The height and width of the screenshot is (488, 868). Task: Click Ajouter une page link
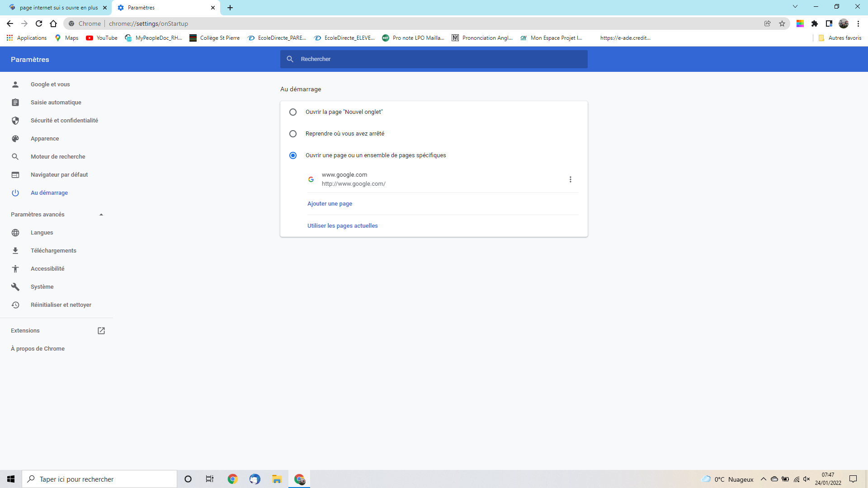330,204
